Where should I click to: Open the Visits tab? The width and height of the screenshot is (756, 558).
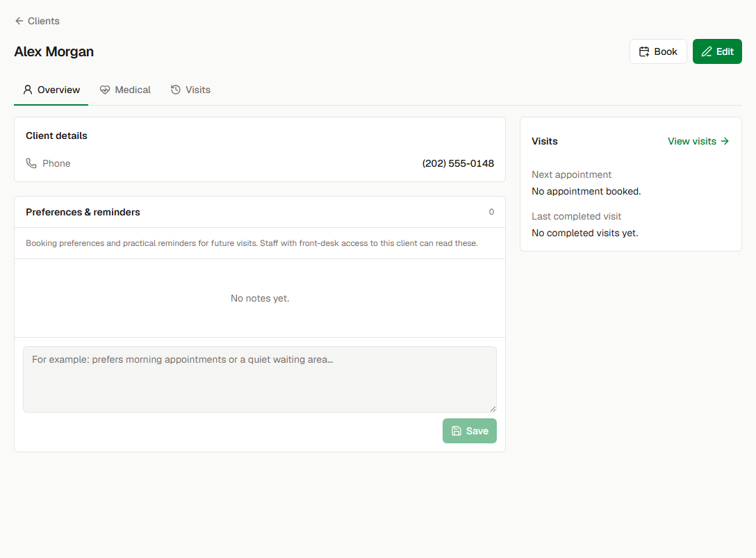[x=190, y=90]
